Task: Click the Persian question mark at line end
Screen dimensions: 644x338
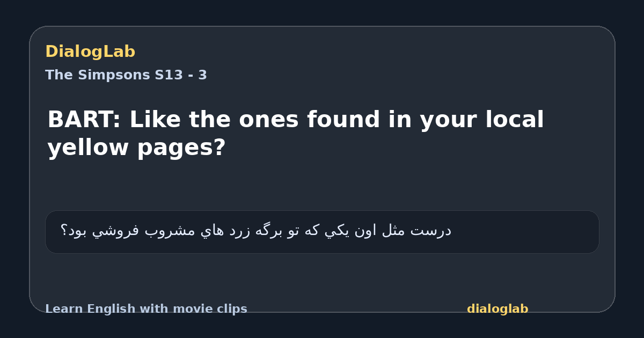Action: (x=63, y=231)
